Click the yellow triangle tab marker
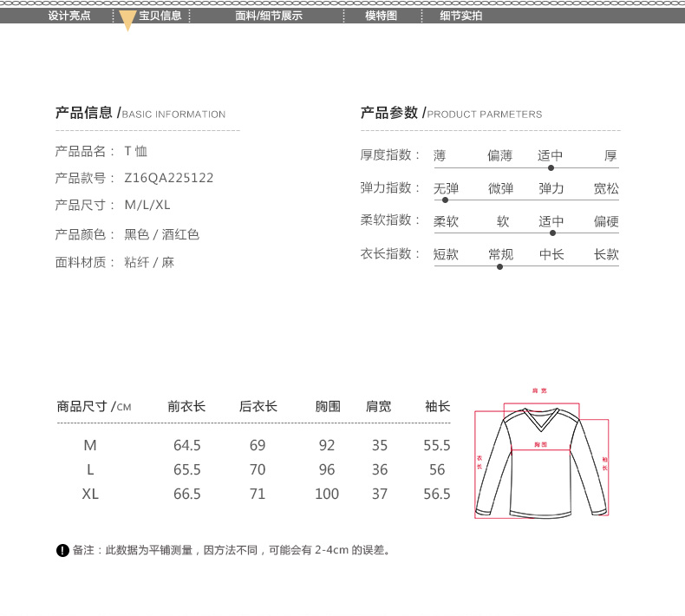685x616 pixels. click(127, 22)
